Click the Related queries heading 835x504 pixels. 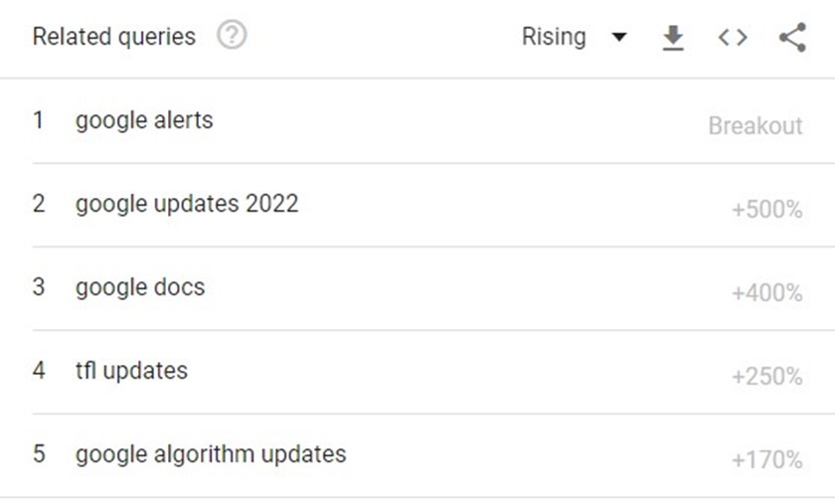coord(114,37)
